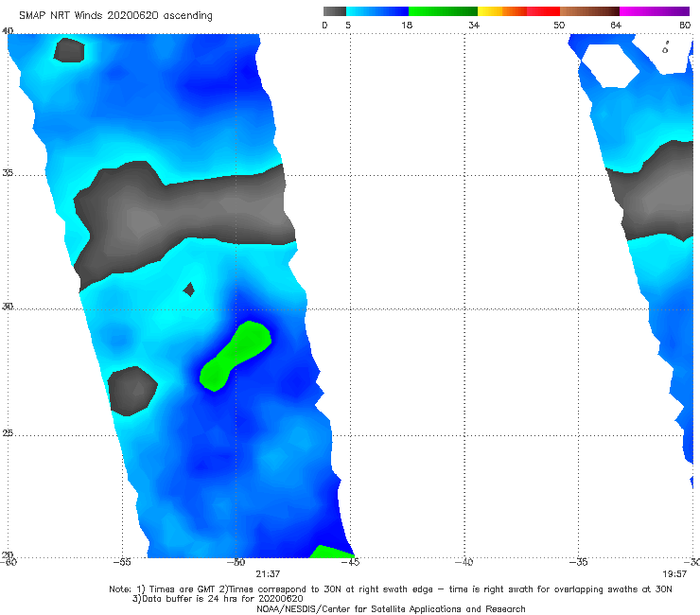Image resolution: width=700 pixels, height=615 pixels.
Task: Click the white hexagonal gap in the right swath
Action: pos(610,65)
